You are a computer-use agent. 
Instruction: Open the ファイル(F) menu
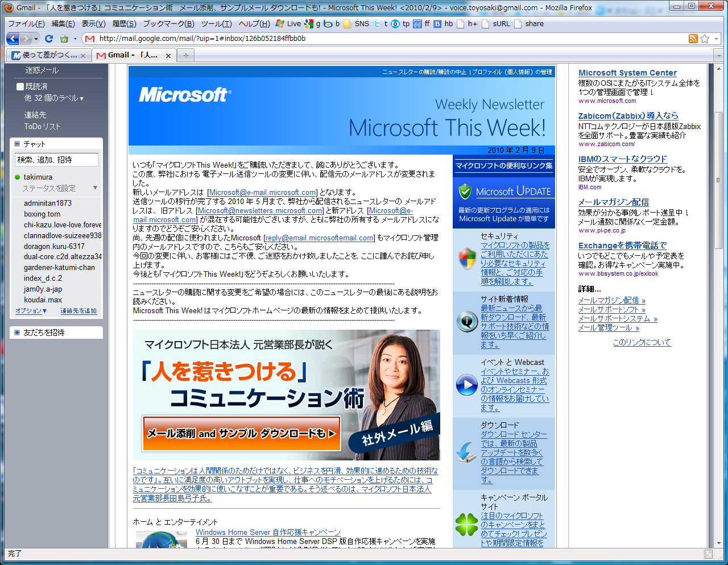(26, 24)
